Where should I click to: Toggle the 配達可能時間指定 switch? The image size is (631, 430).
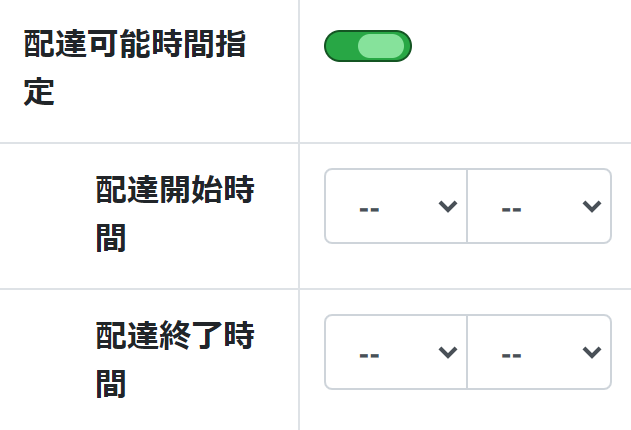point(367,46)
